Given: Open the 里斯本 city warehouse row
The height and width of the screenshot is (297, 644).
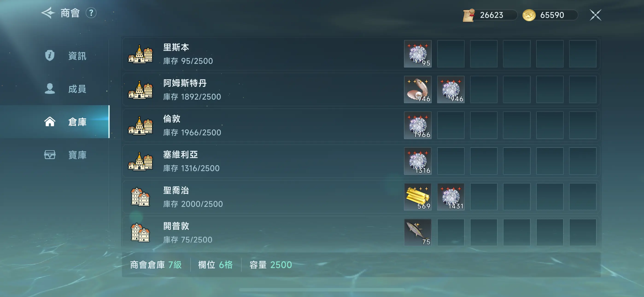Looking at the screenshot, I should [361, 54].
